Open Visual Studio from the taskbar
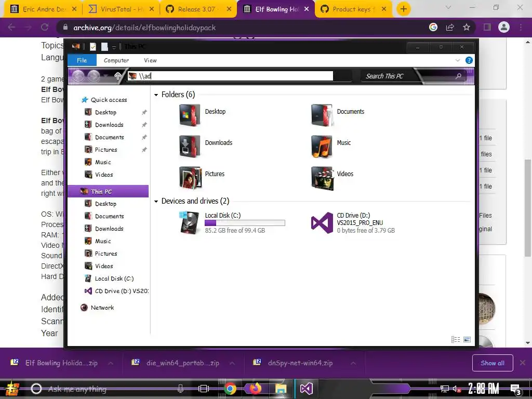Viewport: 532px width, 399px height. click(306, 389)
